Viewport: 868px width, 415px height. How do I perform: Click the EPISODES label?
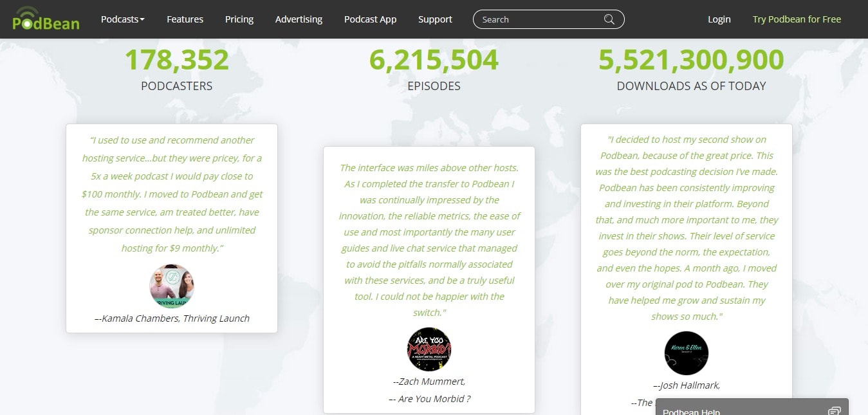tap(434, 86)
